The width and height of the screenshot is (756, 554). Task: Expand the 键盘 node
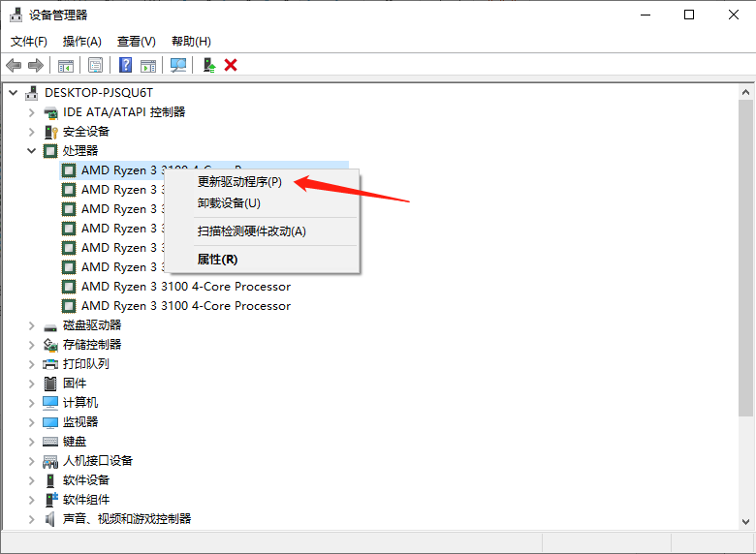(32, 442)
